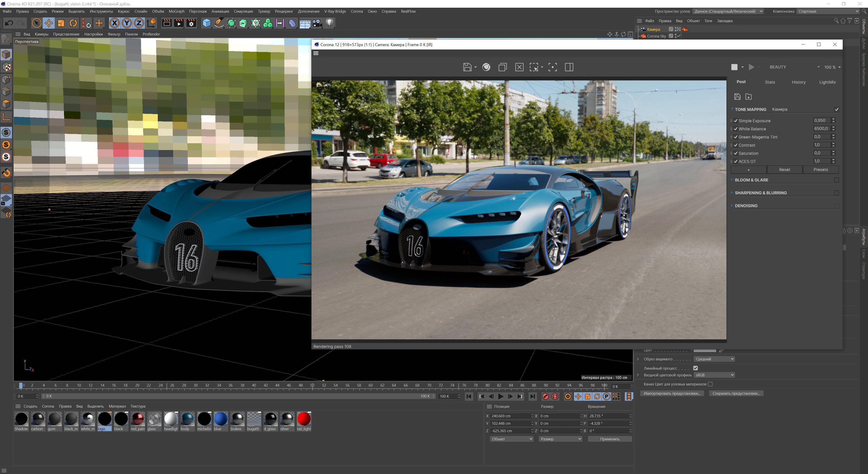
Task: Switch to the Stats tab
Action: tap(770, 82)
